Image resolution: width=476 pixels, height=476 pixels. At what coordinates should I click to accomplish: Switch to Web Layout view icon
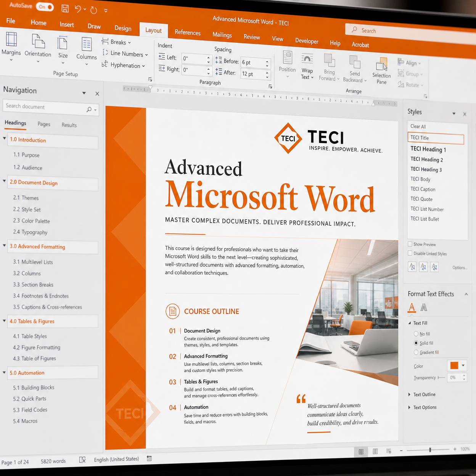tap(389, 451)
